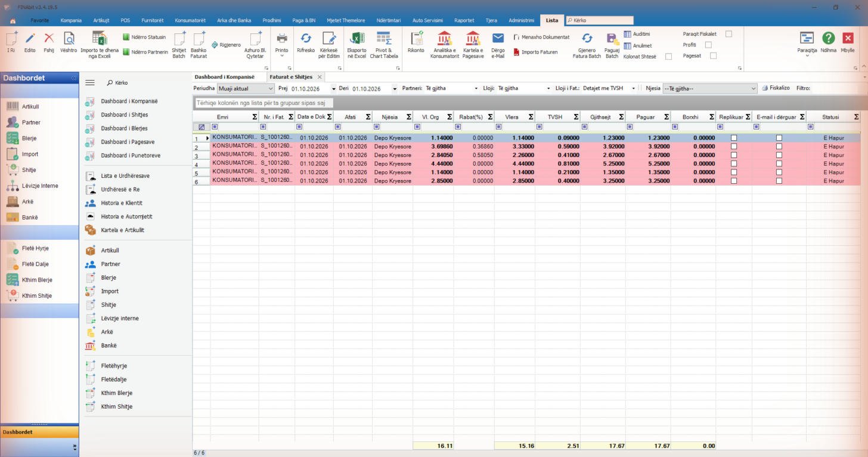Viewport: 868px width, 457px height.
Task: Open the Favorite ribbon tab
Action: pos(40,20)
